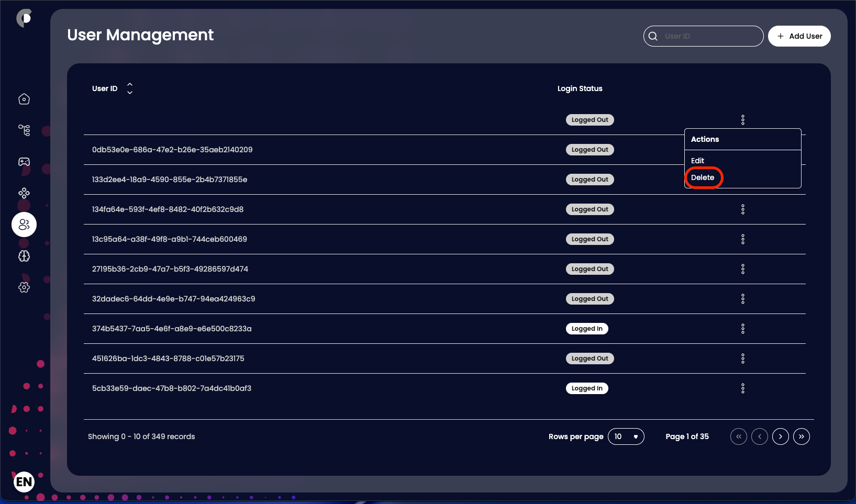Click the Add User button

click(x=799, y=36)
